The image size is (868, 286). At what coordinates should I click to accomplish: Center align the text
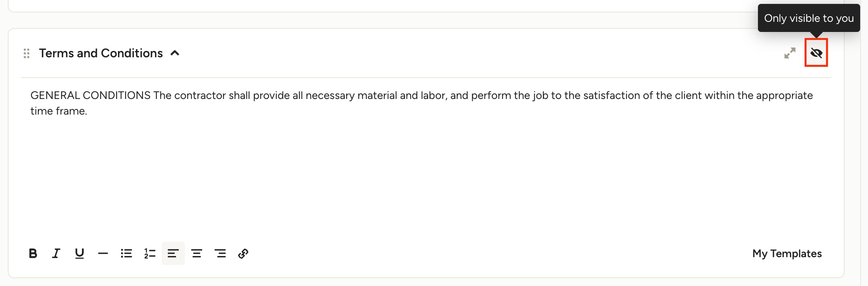[197, 254]
